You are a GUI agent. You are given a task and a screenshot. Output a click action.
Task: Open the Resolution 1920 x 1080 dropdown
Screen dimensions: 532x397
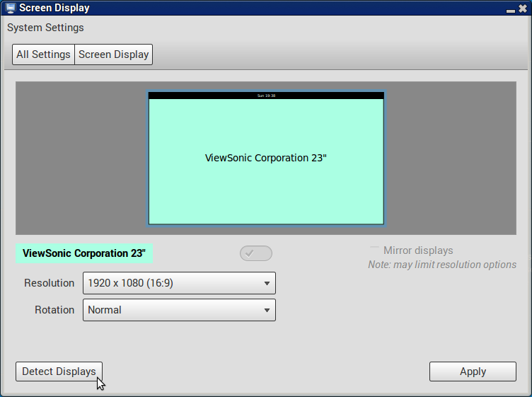[179, 283]
